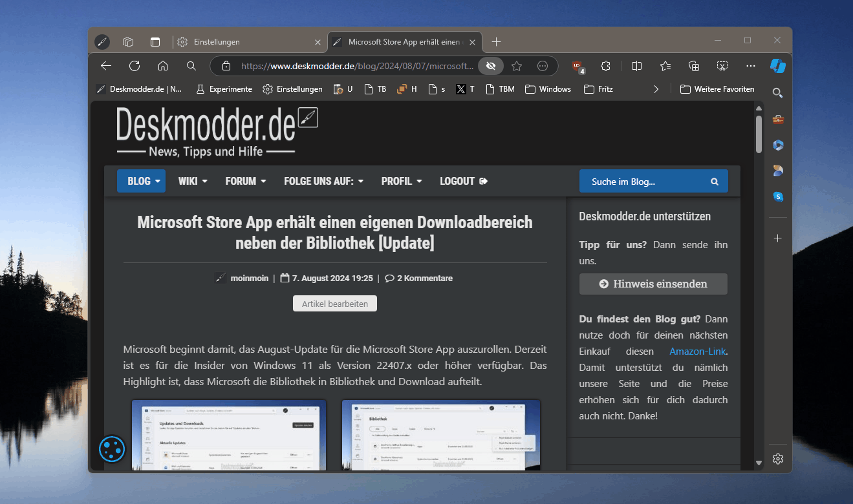Open the Einstellungen bookmark in favorites bar
853x504 pixels.
pyautogui.click(x=292, y=89)
